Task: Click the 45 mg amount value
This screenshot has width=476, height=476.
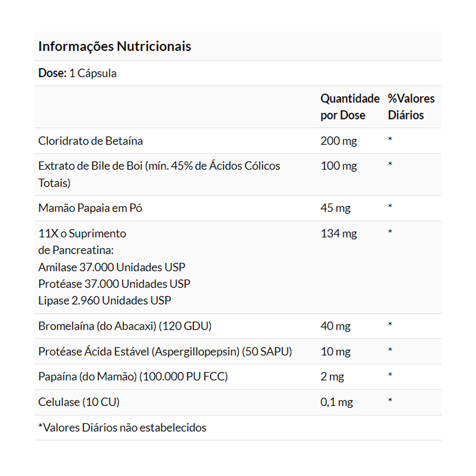Action: pos(335,208)
